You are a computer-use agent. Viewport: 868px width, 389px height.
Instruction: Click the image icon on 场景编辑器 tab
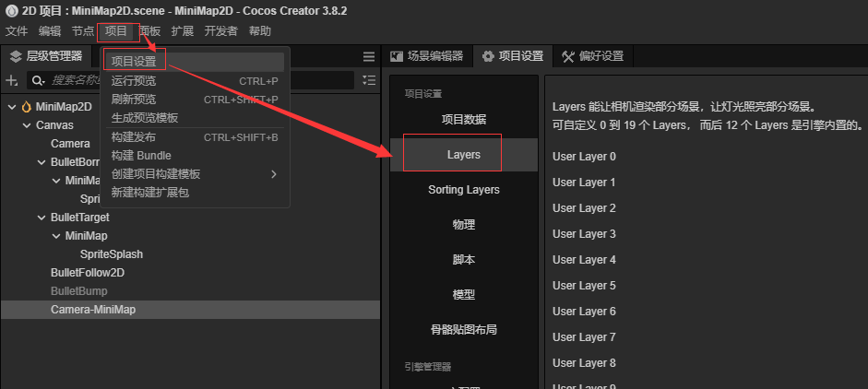397,56
